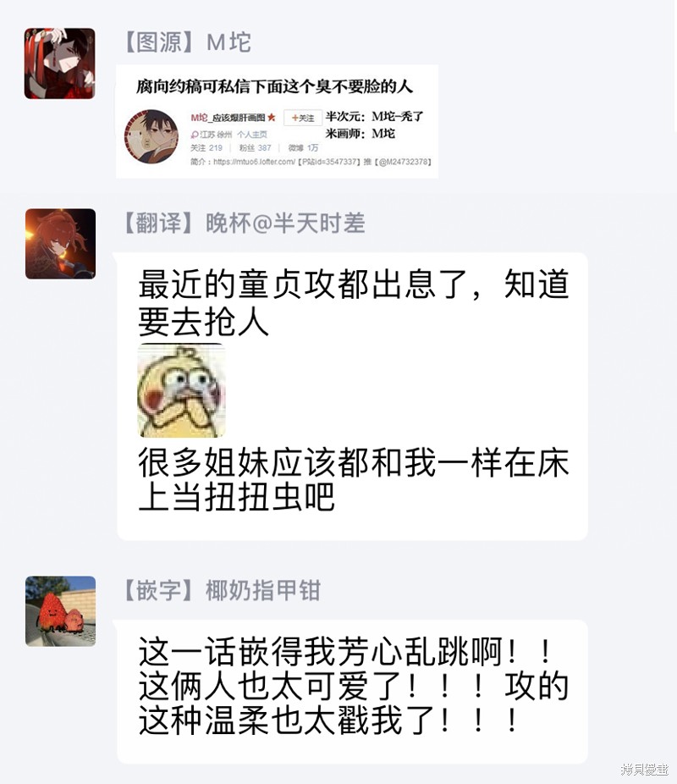677x784 pixels.
Task: Click the +关注 follow button
Action: tap(303, 118)
